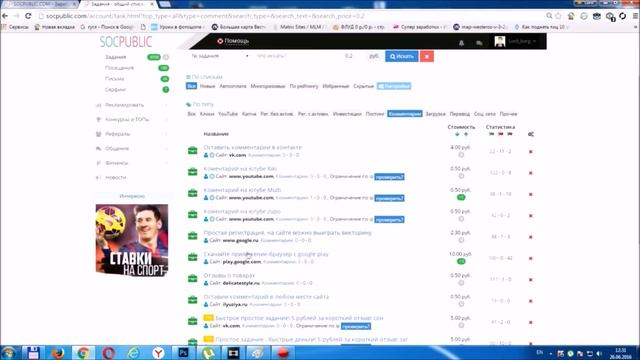Select the Избранные list filter
The height and width of the screenshot is (360, 640).
336,86
